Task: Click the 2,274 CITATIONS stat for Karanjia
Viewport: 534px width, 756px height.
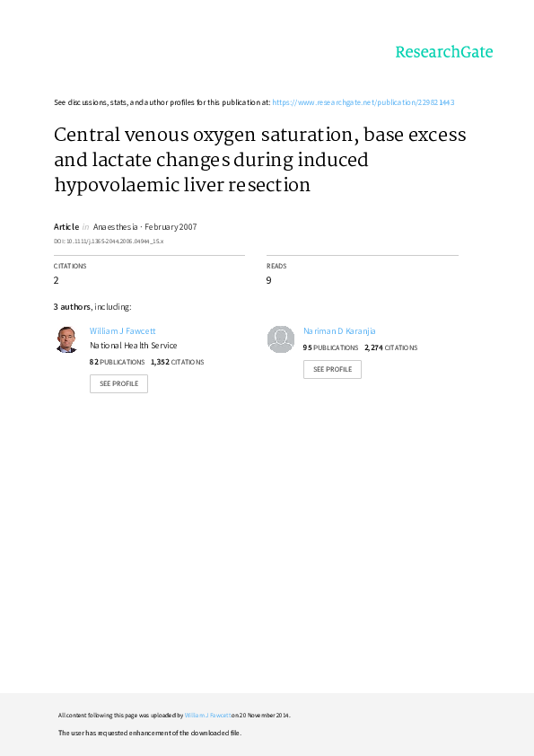Action: (x=391, y=347)
